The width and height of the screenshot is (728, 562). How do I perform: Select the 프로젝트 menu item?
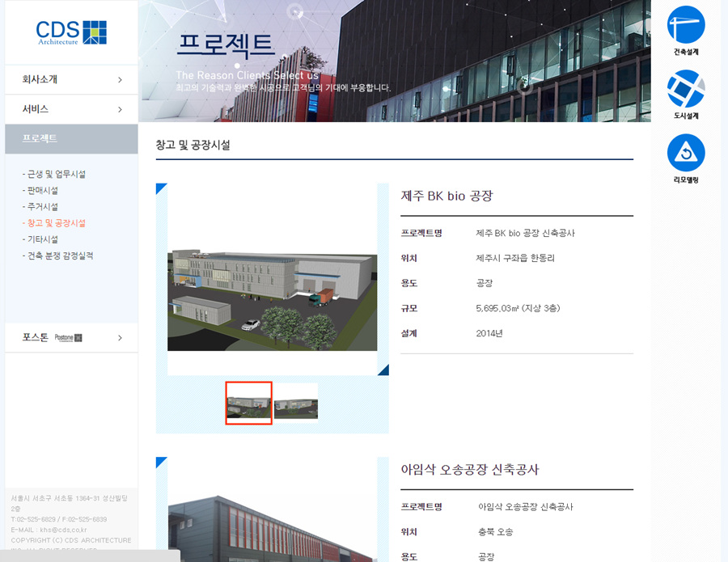(x=40, y=138)
